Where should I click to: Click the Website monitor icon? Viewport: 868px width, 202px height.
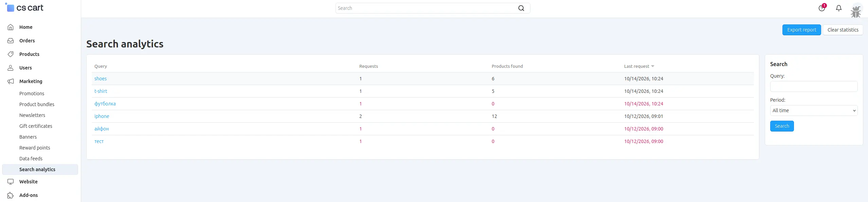11,182
